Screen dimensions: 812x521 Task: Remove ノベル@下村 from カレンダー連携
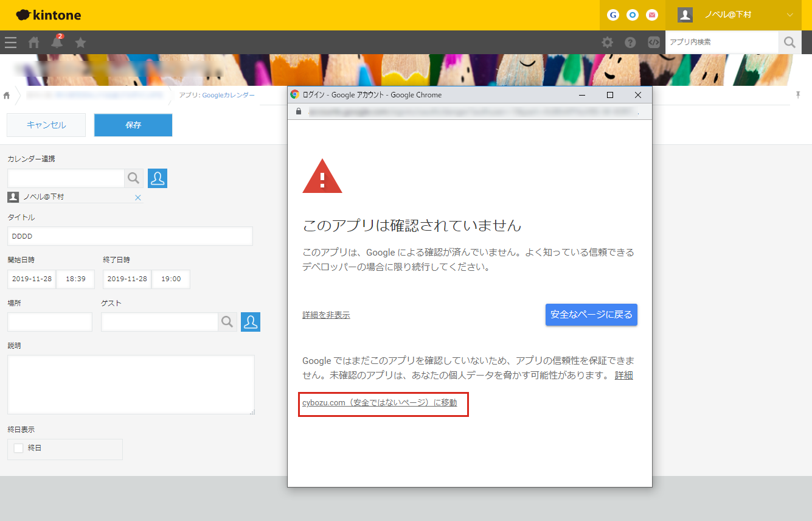(137, 197)
